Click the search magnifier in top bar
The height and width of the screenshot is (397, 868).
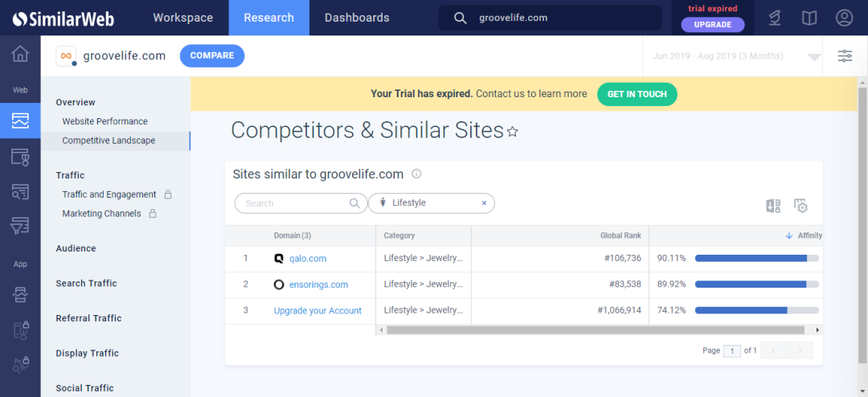(x=460, y=18)
